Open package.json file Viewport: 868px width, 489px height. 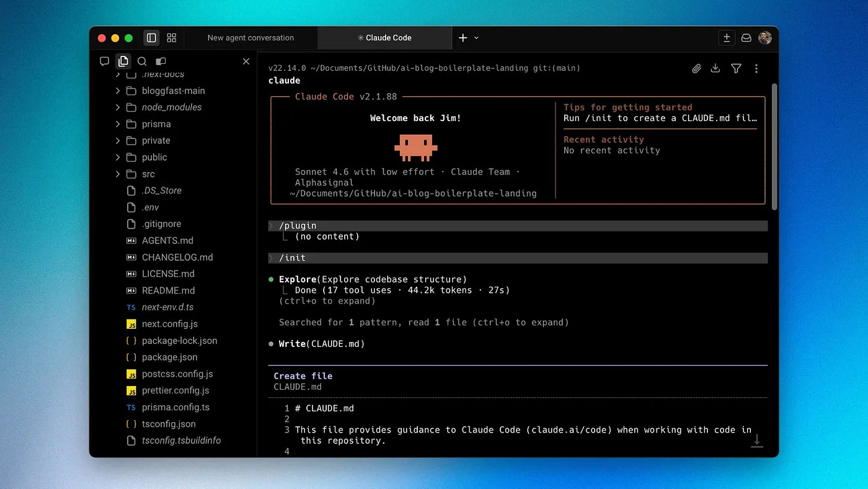point(170,357)
